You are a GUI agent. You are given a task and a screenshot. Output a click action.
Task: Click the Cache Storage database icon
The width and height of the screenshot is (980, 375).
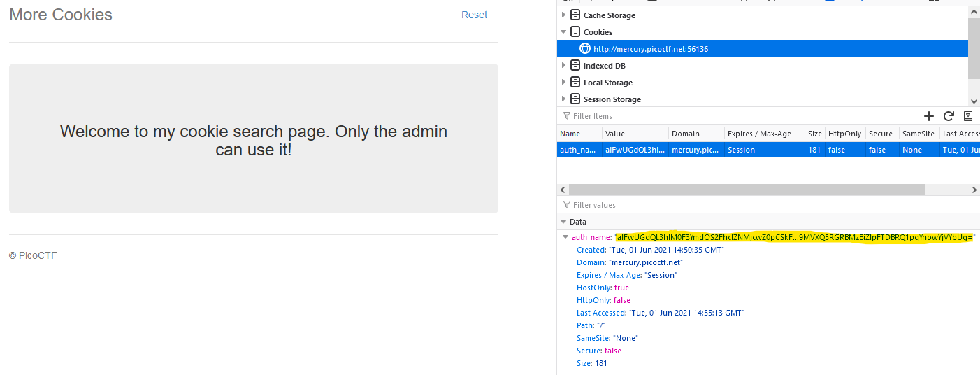click(575, 15)
